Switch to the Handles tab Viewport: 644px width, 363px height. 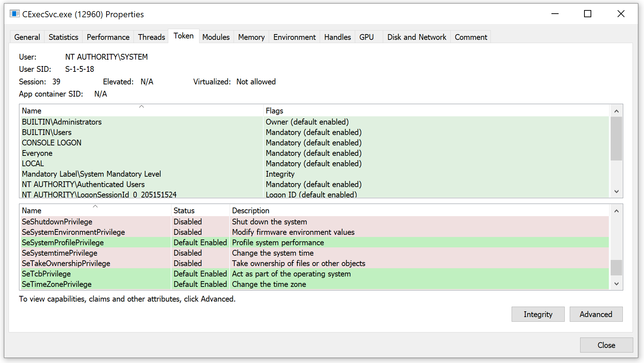click(338, 37)
